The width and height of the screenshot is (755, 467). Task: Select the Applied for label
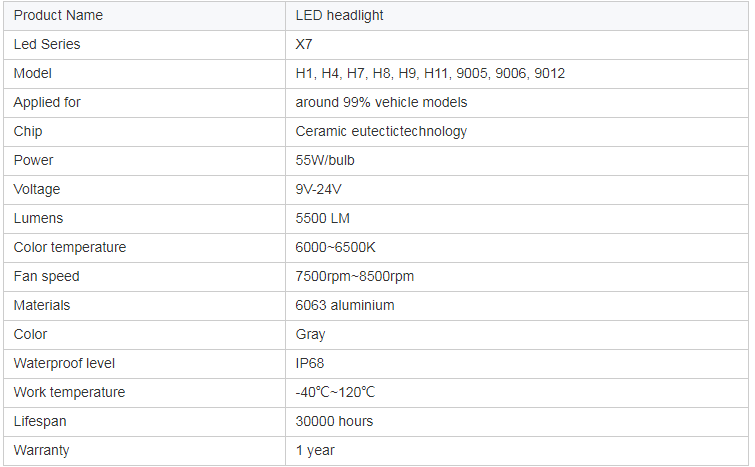[x=47, y=102]
